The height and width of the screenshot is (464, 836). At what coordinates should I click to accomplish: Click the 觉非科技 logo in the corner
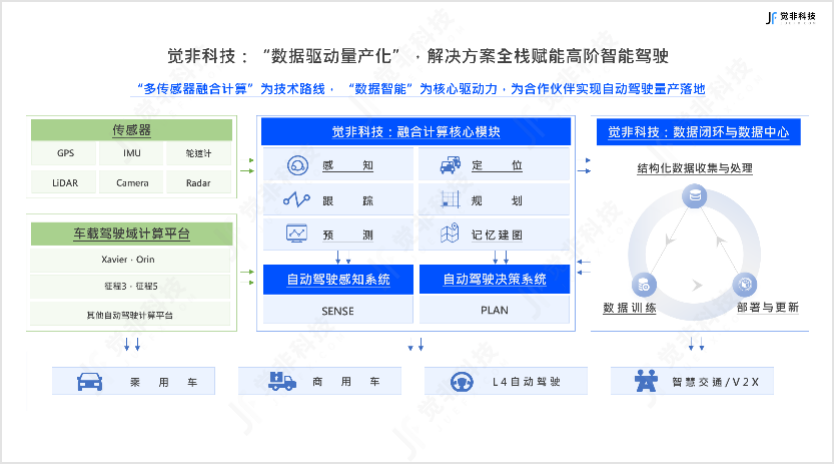point(791,18)
